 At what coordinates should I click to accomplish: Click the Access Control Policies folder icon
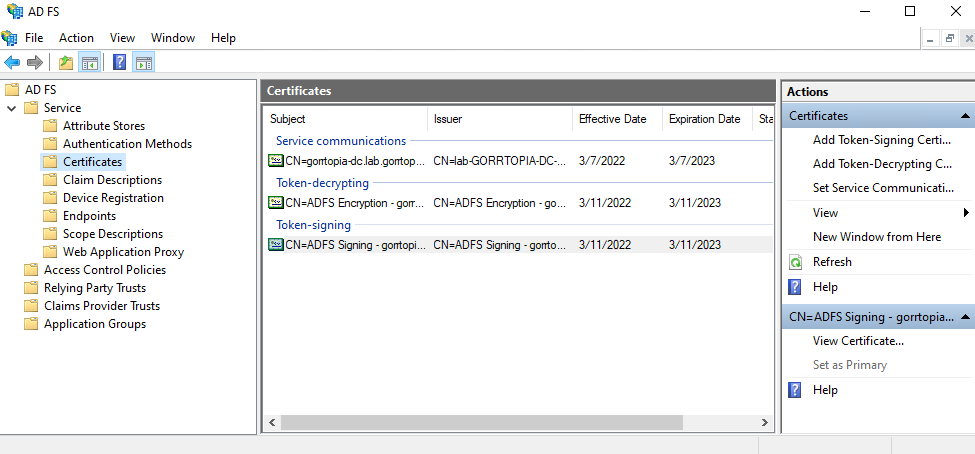pyautogui.click(x=31, y=270)
